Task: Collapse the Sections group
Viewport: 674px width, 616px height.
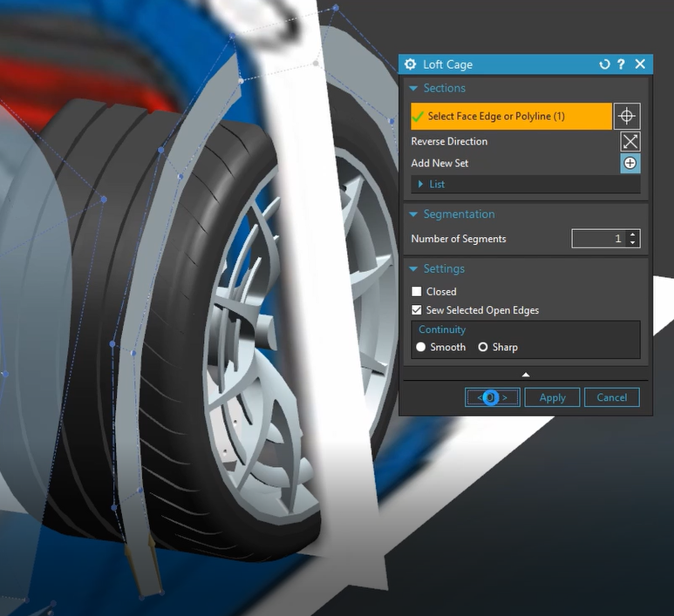Action: pyautogui.click(x=413, y=89)
